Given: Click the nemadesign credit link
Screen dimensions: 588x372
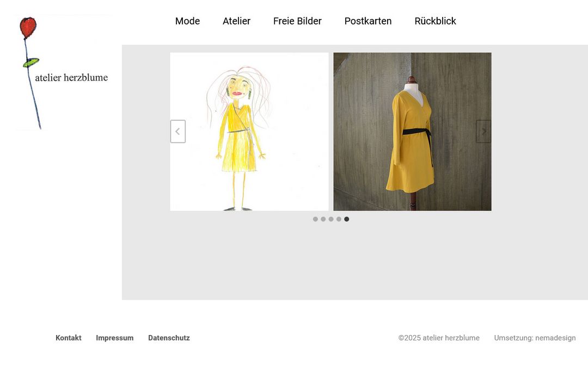Looking at the screenshot, I should tap(555, 338).
